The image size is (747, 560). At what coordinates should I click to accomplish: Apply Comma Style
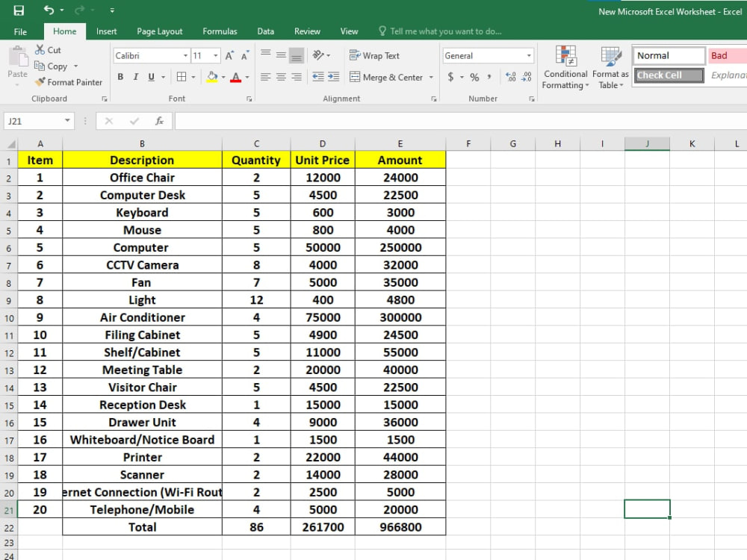pyautogui.click(x=489, y=77)
